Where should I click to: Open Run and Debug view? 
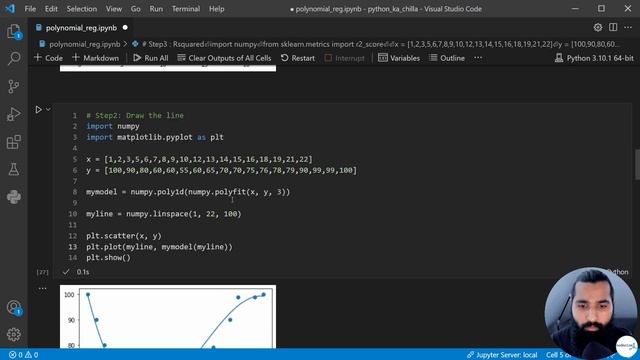click(x=13, y=114)
